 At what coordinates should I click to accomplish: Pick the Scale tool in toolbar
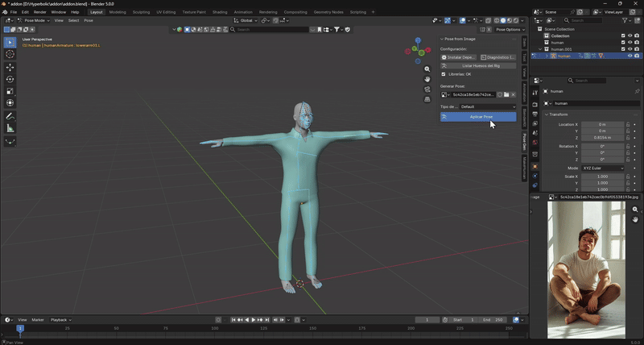[x=10, y=91]
